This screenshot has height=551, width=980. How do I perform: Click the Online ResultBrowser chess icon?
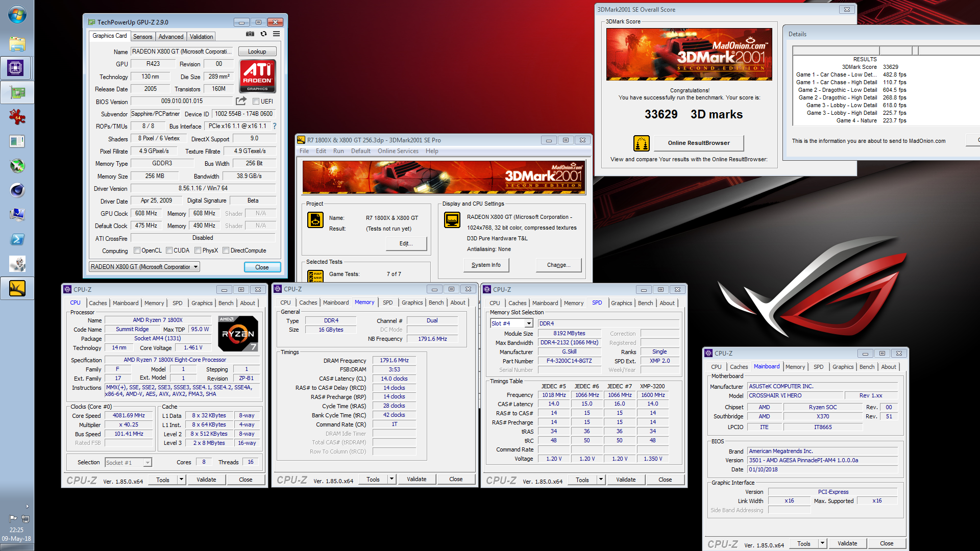pyautogui.click(x=641, y=143)
